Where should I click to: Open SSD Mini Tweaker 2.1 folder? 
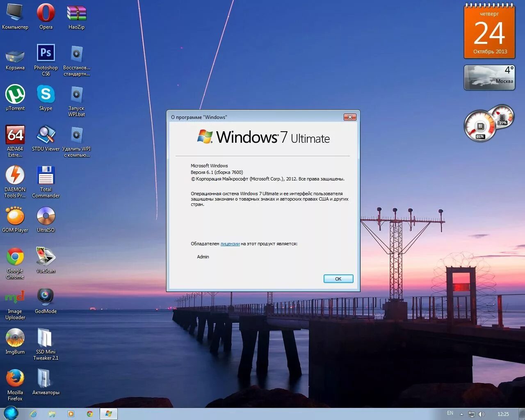(46, 344)
